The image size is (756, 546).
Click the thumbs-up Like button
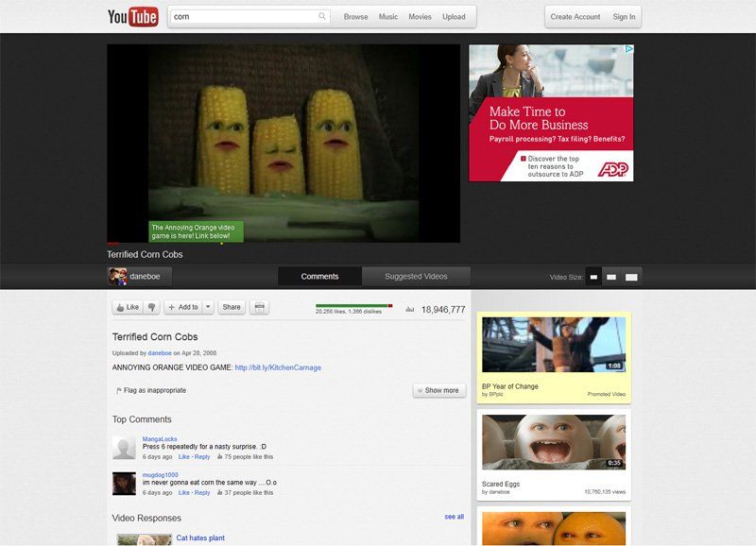click(x=128, y=307)
